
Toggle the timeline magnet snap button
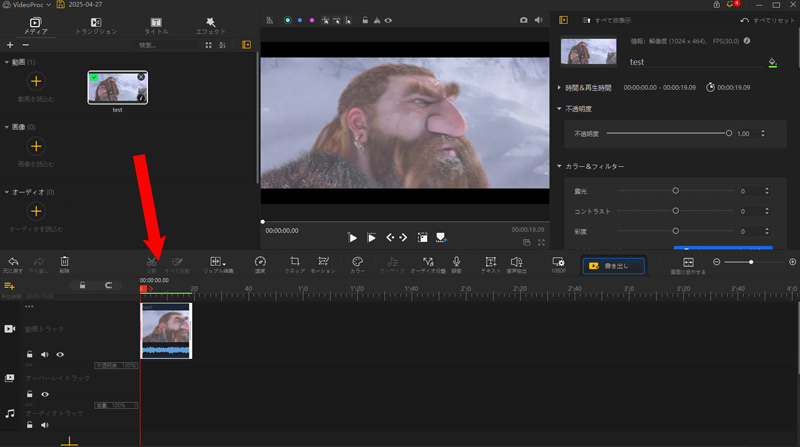[x=109, y=285]
